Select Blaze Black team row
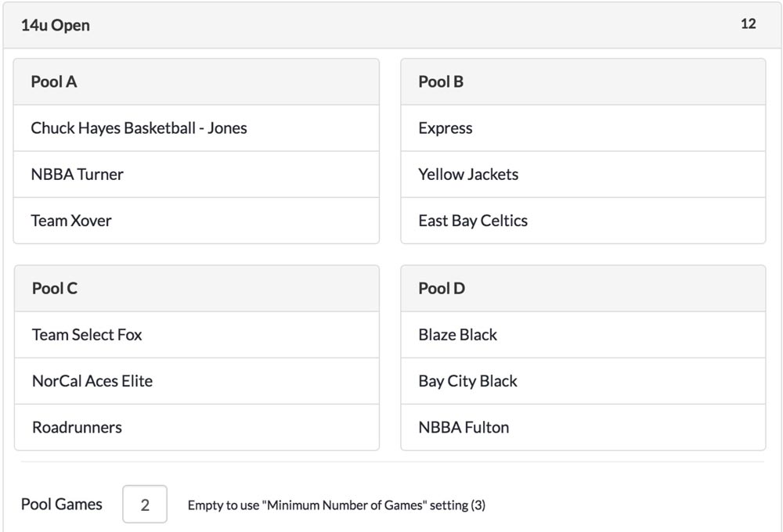This screenshot has width=783, height=532. [458, 335]
